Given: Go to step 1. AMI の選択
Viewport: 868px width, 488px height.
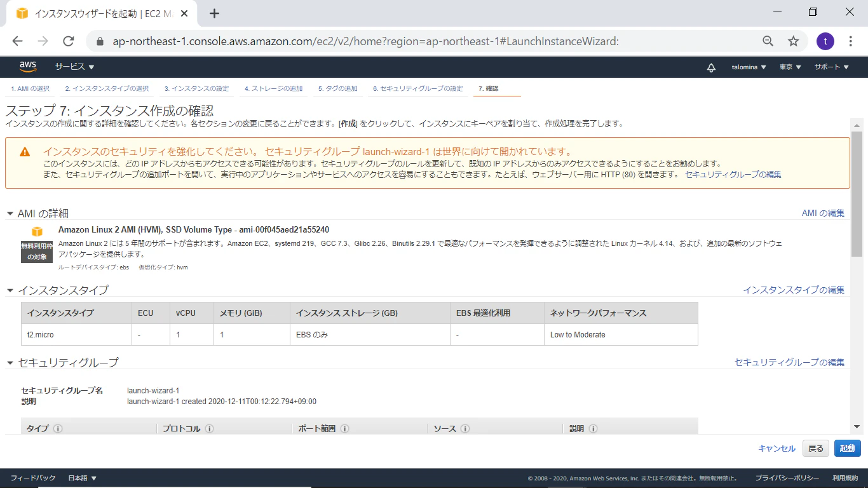Looking at the screenshot, I should click(30, 88).
